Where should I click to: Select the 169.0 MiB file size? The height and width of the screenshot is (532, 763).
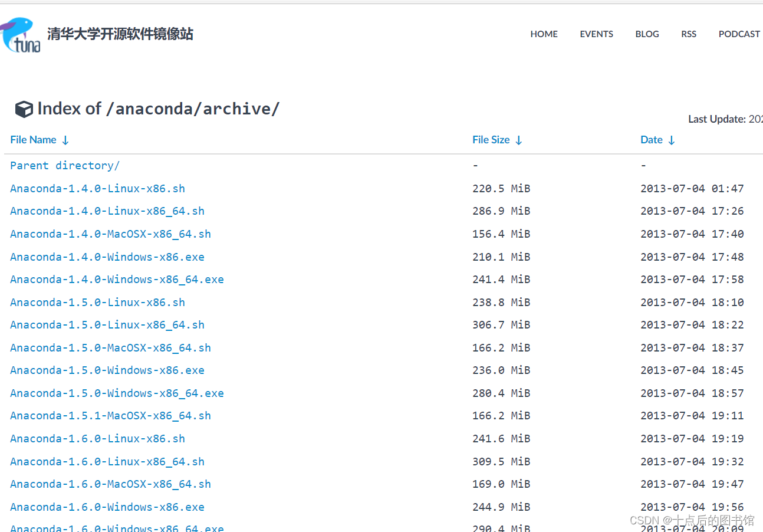[501, 484]
